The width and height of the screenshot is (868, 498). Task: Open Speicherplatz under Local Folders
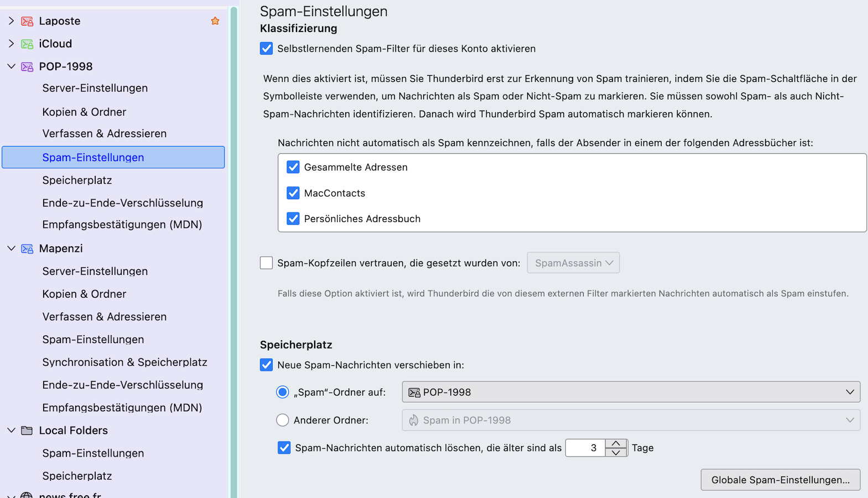click(77, 476)
